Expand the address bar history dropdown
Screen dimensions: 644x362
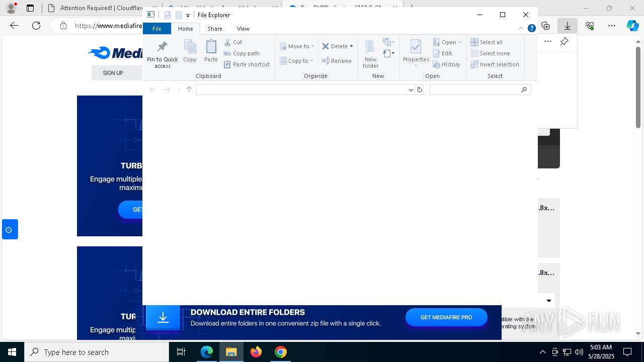pos(411,89)
